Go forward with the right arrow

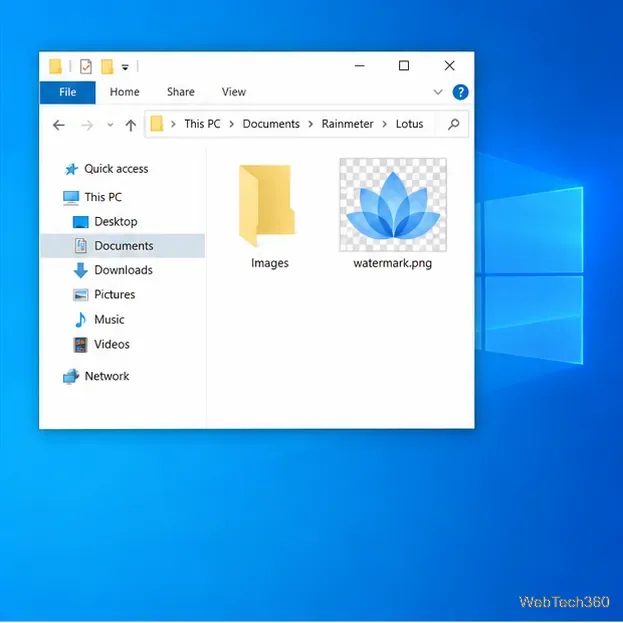[87, 126]
